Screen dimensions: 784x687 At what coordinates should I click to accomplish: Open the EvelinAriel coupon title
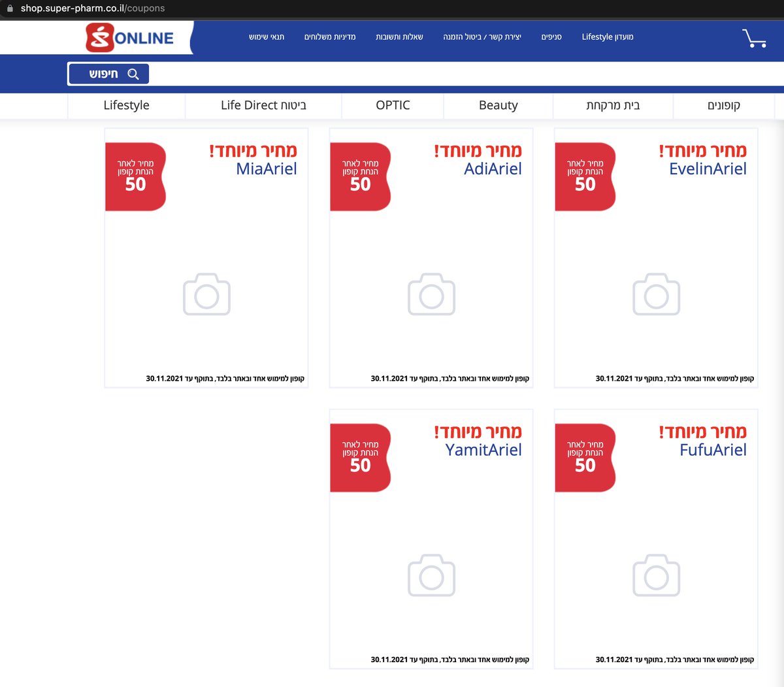click(708, 169)
